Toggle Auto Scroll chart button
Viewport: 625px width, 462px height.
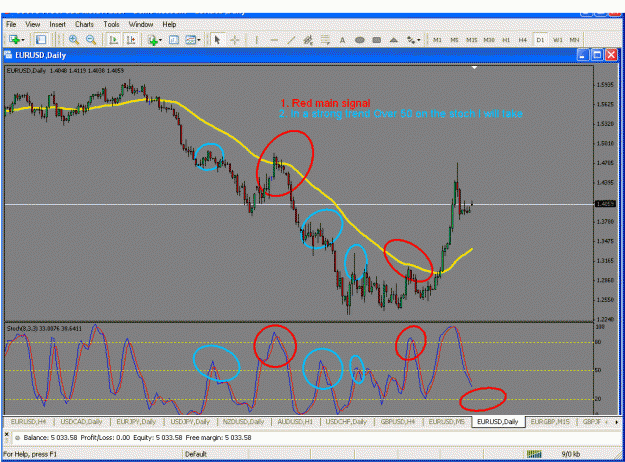click(114, 39)
